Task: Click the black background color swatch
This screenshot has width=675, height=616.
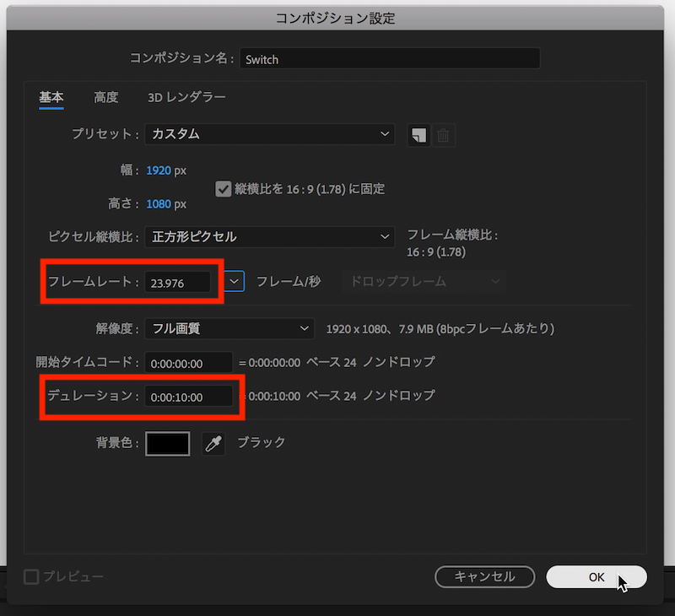Action: [167, 443]
